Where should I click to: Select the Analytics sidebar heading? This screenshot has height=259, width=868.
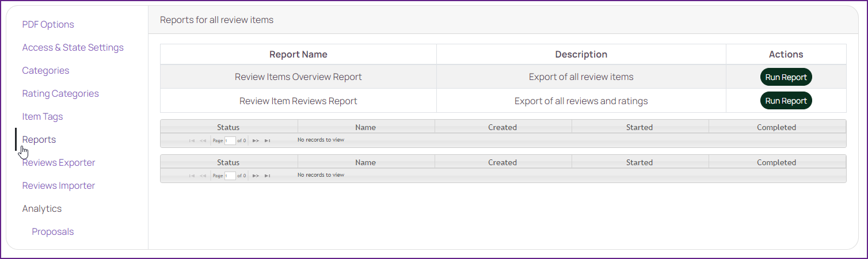tap(42, 208)
